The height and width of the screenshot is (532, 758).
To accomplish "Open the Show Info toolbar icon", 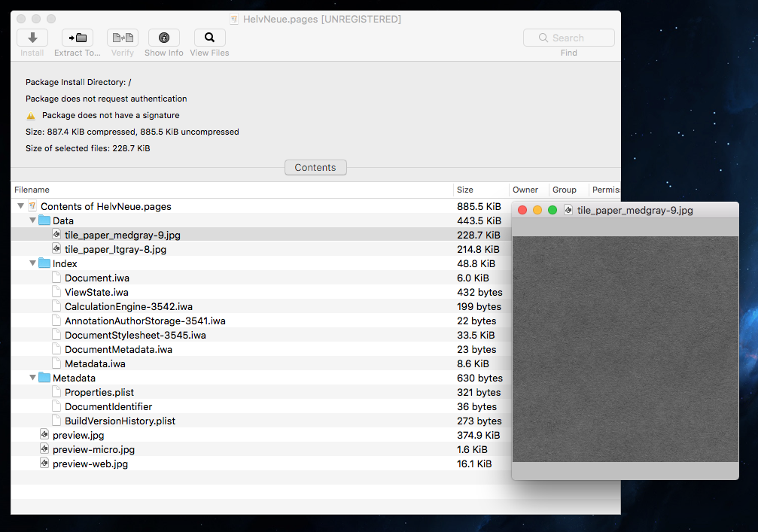I will point(164,38).
